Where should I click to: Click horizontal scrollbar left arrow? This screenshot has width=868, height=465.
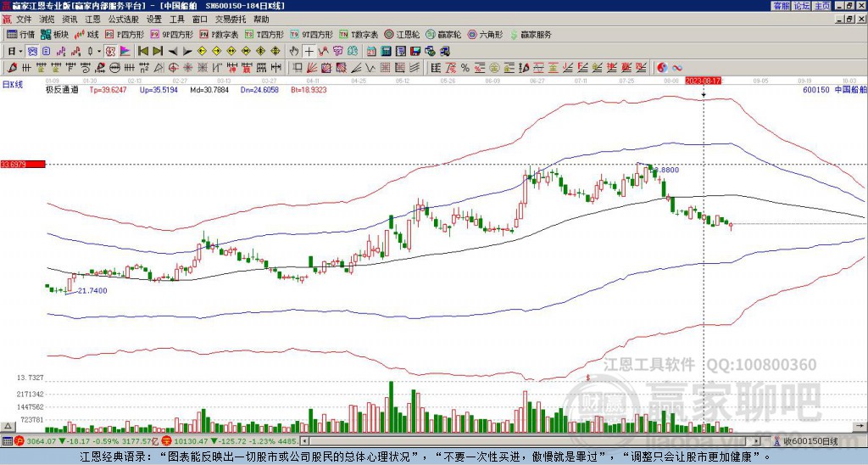[304, 441]
